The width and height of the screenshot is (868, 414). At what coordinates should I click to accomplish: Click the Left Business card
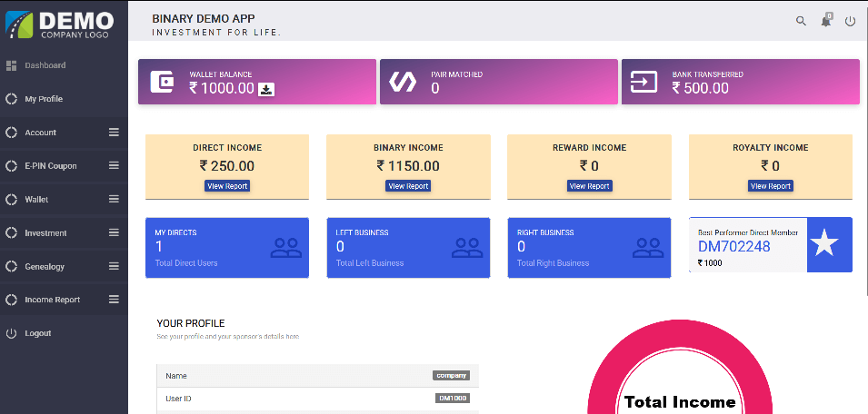tap(408, 248)
